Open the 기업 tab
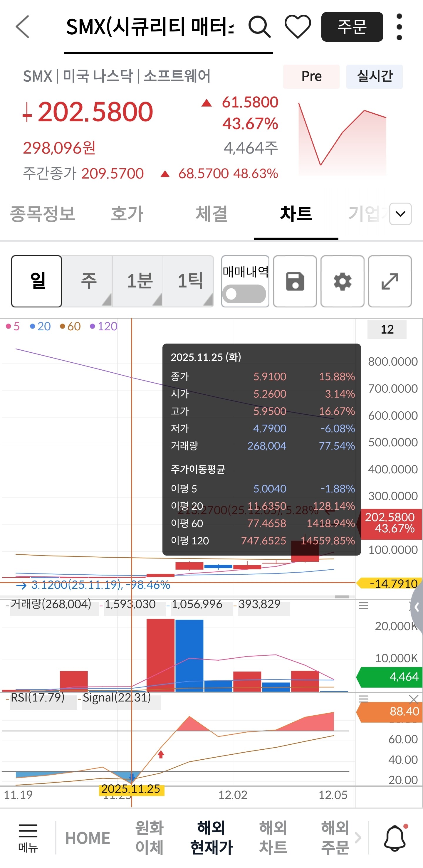 (368, 214)
